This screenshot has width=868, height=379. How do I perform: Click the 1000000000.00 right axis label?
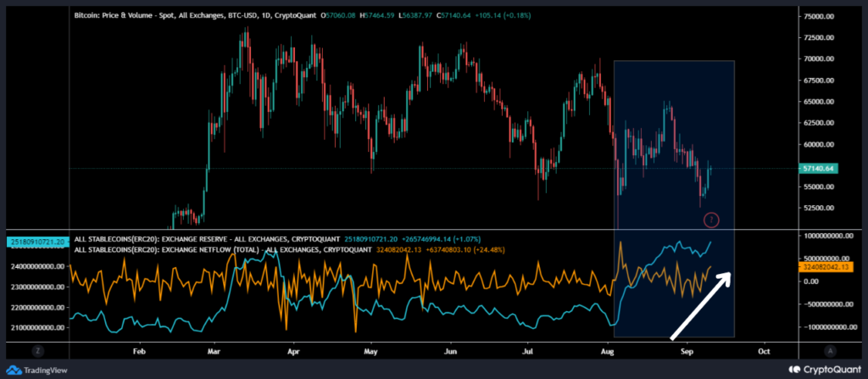[828, 236]
